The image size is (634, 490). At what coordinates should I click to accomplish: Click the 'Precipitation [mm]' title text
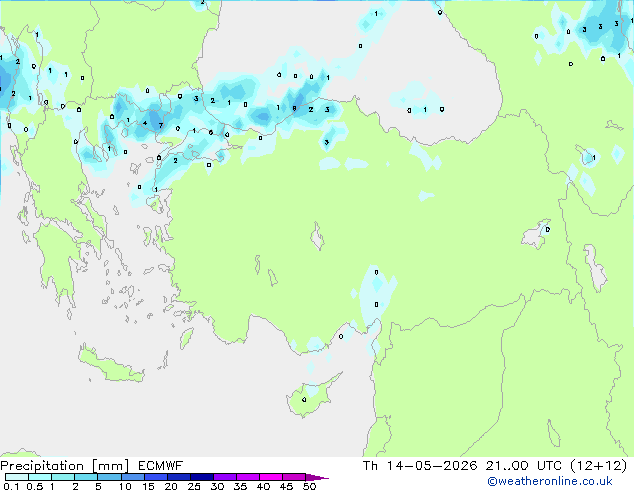pyautogui.click(x=65, y=466)
